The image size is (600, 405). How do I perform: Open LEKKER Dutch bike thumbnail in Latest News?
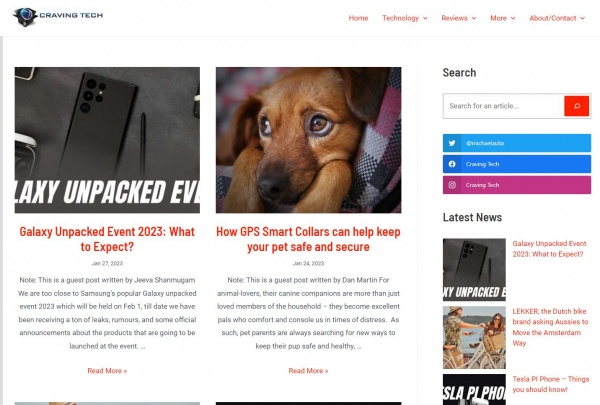pos(474,337)
